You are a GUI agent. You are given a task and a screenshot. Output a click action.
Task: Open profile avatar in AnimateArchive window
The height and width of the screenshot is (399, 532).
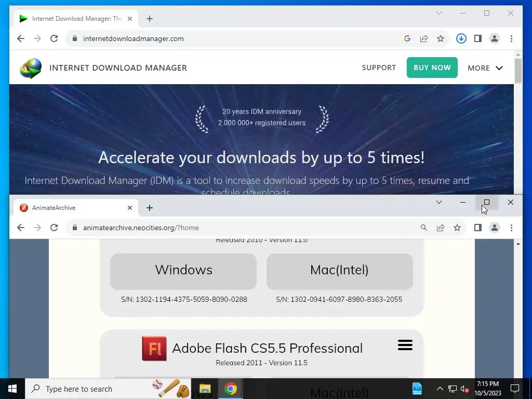[x=495, y=228]
